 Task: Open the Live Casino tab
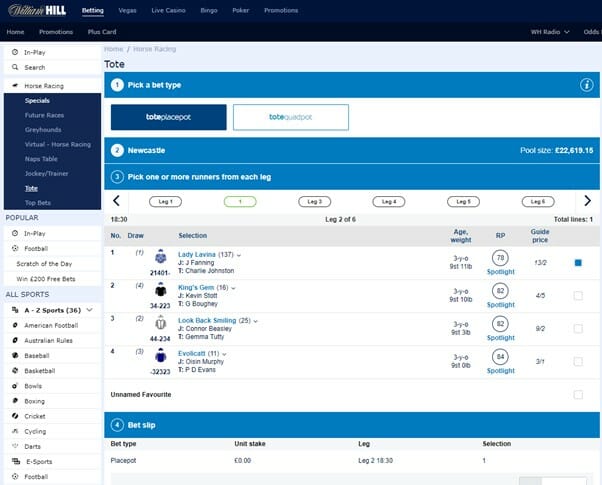[x=169, y=10]
